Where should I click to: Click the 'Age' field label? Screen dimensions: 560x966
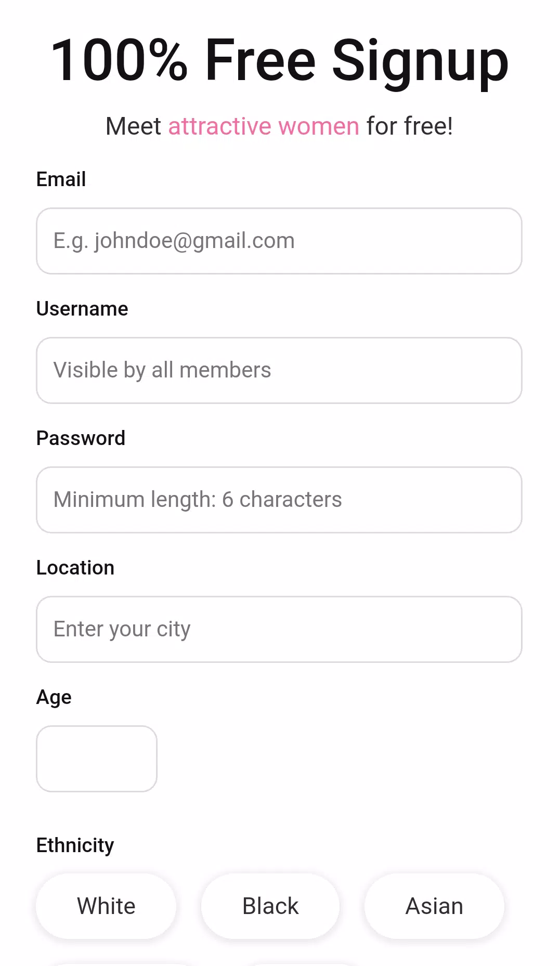54,697
